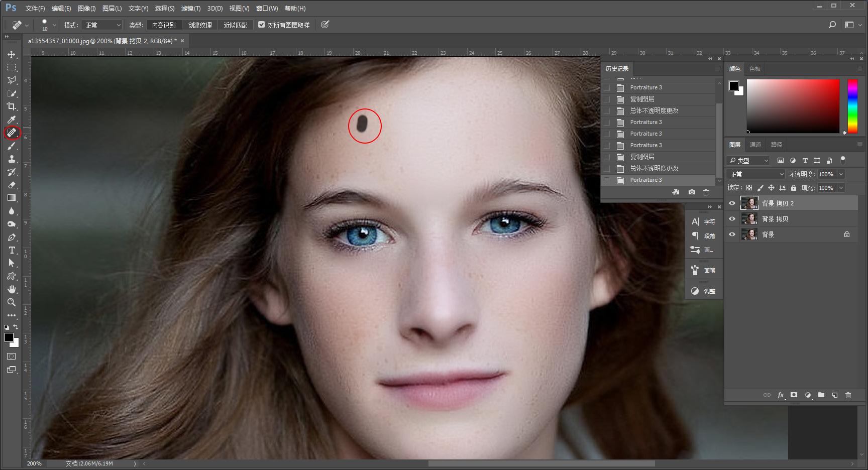Create a new layer group
This screenshot has height=470, width=868.
tap(821, 395)
